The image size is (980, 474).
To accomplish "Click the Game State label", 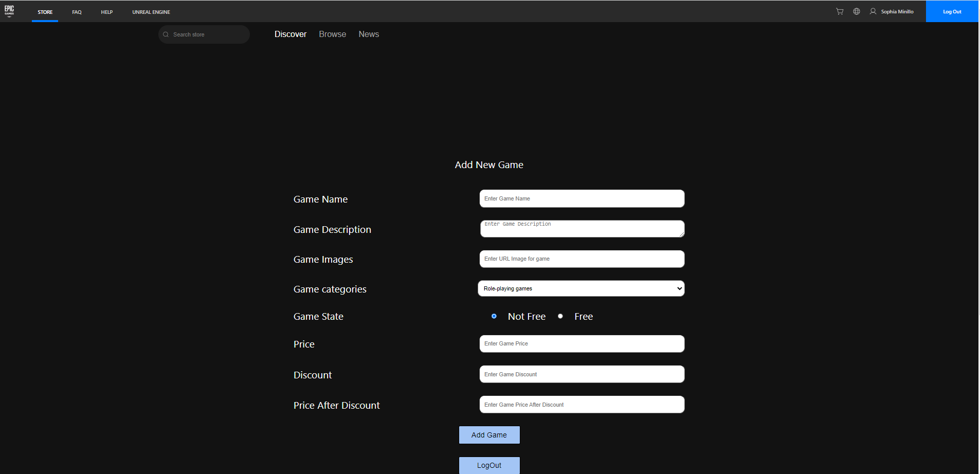I will (x=318, y=317).
